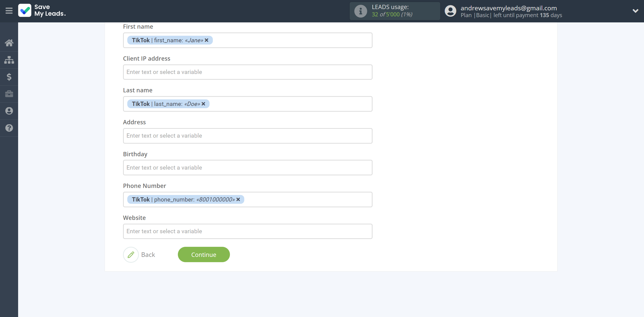Expand the account dropdown chevron

pyautogui.click(x=635, y=11)
